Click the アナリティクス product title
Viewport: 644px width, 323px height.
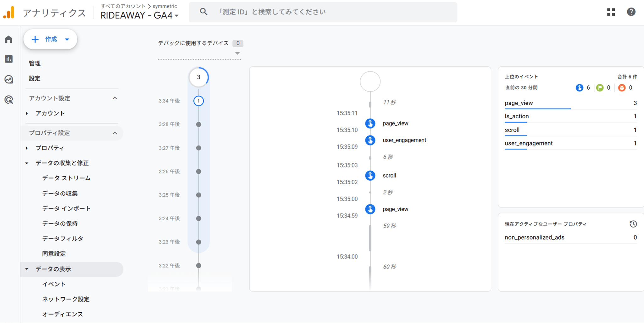point(54,13)
